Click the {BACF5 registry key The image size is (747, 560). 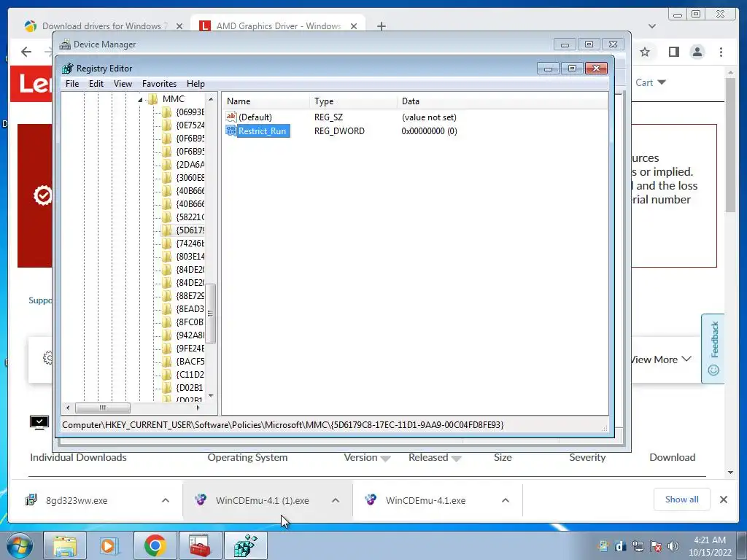pos(190,362)
